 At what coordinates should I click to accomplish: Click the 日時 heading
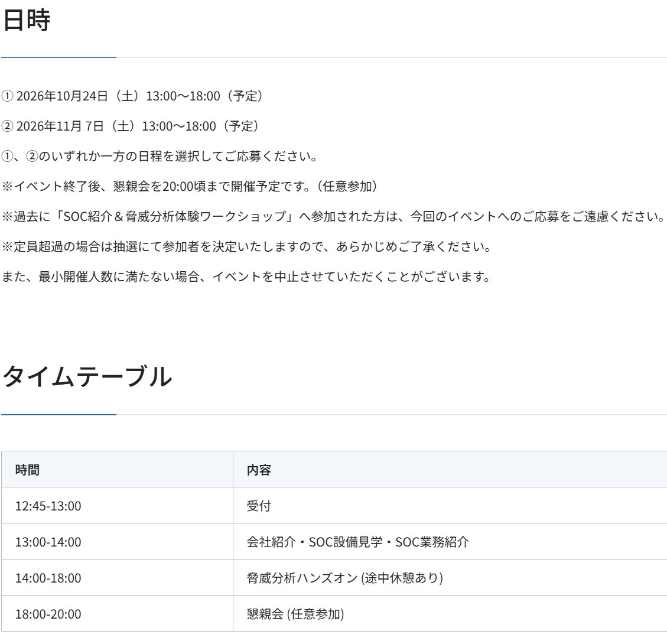27,20
